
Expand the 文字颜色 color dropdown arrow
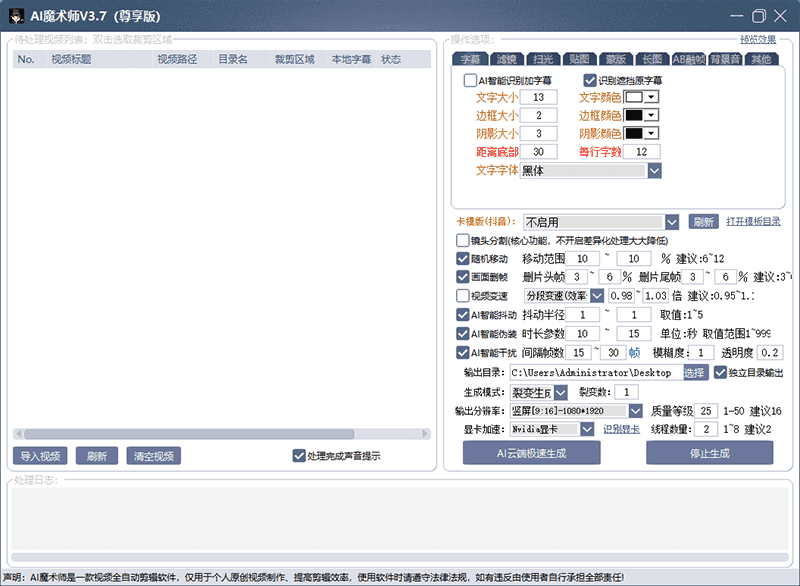tap(652, 97)
